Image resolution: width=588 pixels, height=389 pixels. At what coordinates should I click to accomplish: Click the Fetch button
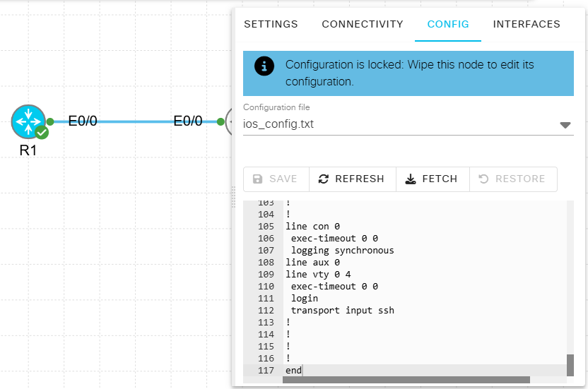[432, 179]
